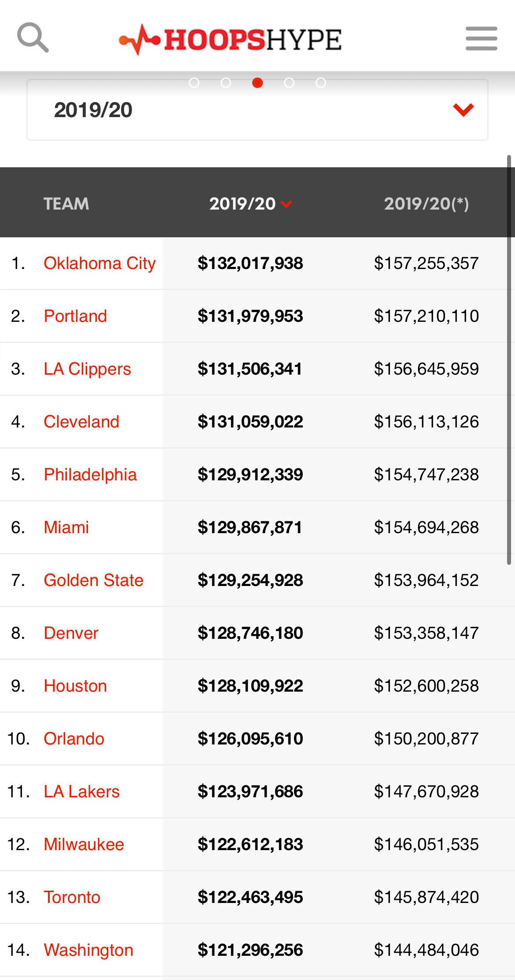Viewport: 515px width, 980px height.
Task: Select the second carousel dot
Action: 226,83
